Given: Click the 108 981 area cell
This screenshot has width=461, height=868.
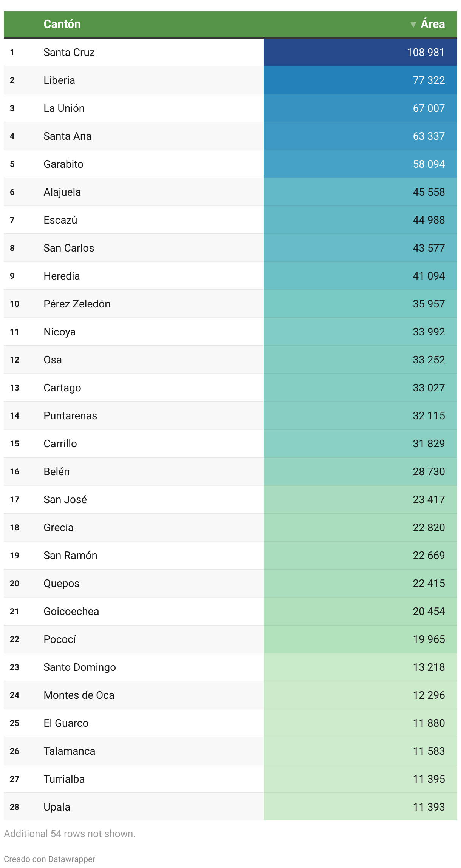Looking at the screenshot, I should click(x=425, y=53).
